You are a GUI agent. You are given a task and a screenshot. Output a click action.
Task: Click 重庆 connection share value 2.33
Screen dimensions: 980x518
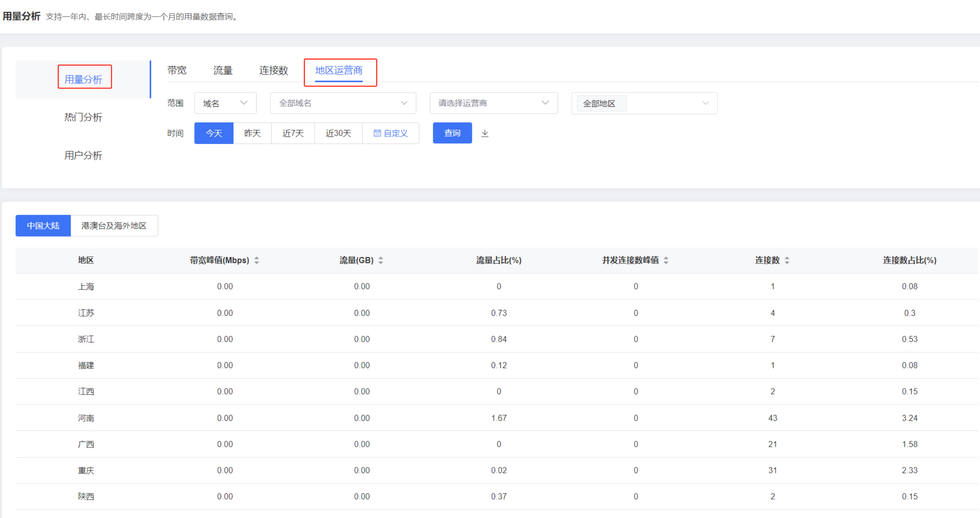pos(910,470)
